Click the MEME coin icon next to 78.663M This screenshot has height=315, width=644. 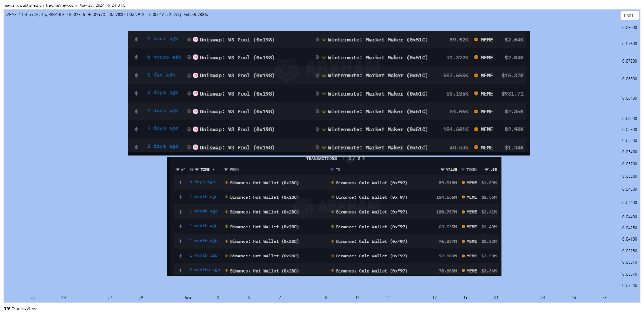464,271
